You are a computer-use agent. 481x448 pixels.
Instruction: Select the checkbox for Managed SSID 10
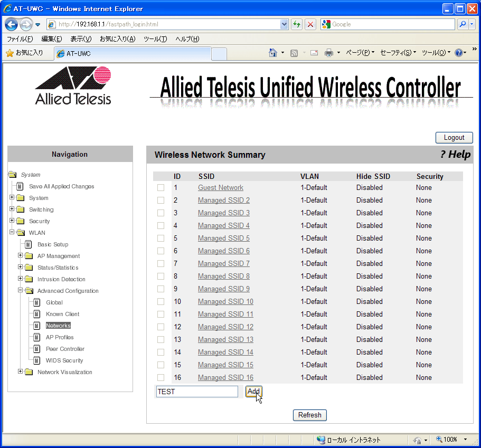coord(161,302)
